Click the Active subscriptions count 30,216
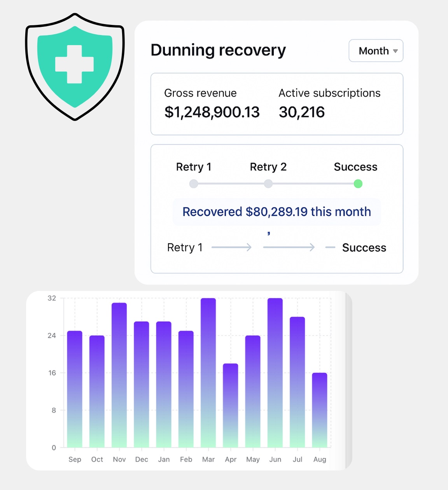This screenshot has height=490, width=448. tap(302, 112)
